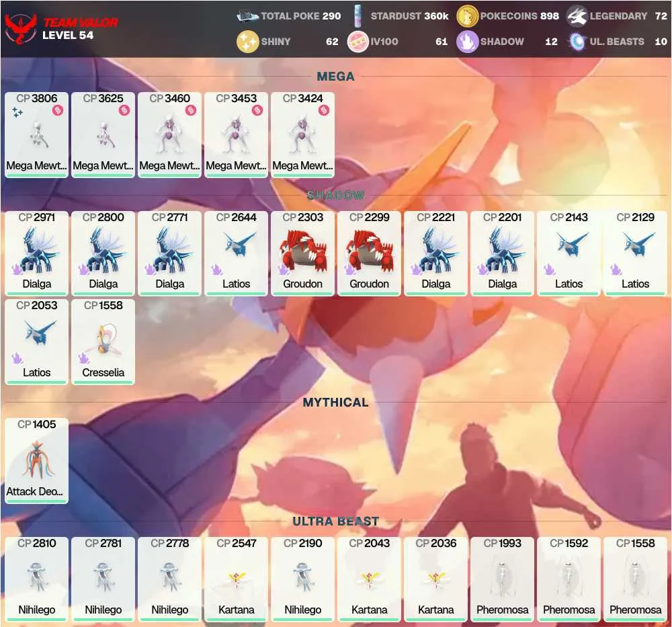Image resolution: width=672 pixels, height=627 pixels.
Task: Click the SHADOW section heading
Action: [x=335, y=196]
